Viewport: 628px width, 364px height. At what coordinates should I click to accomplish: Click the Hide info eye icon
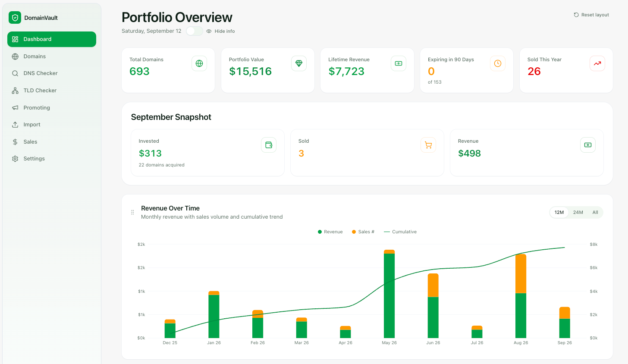click(209, 31)
